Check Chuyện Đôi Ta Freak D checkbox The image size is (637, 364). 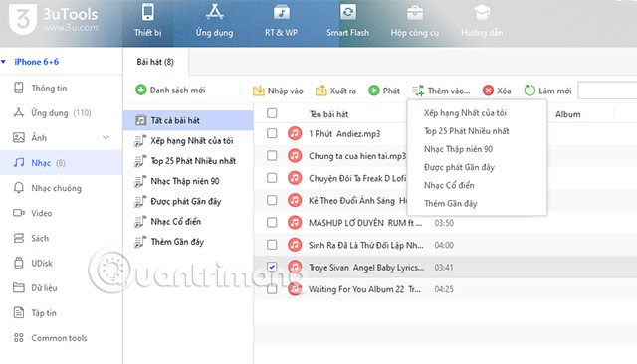pyautogui.click(x=272, y=178)
